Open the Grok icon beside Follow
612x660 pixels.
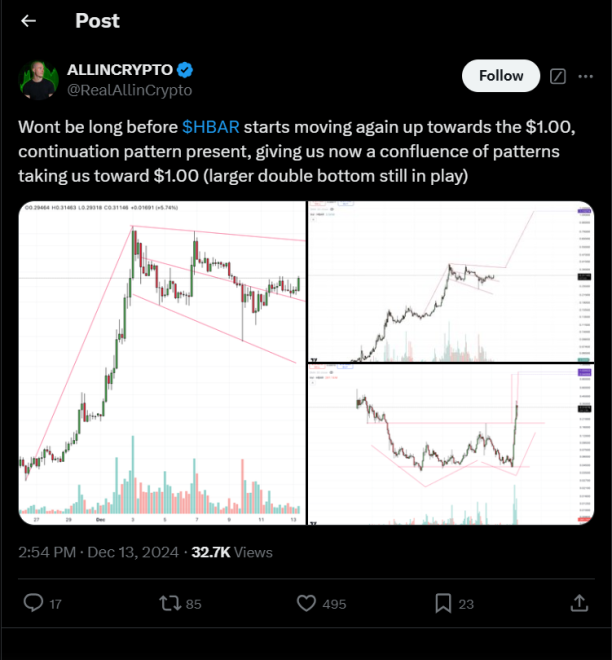pos(559,77)
